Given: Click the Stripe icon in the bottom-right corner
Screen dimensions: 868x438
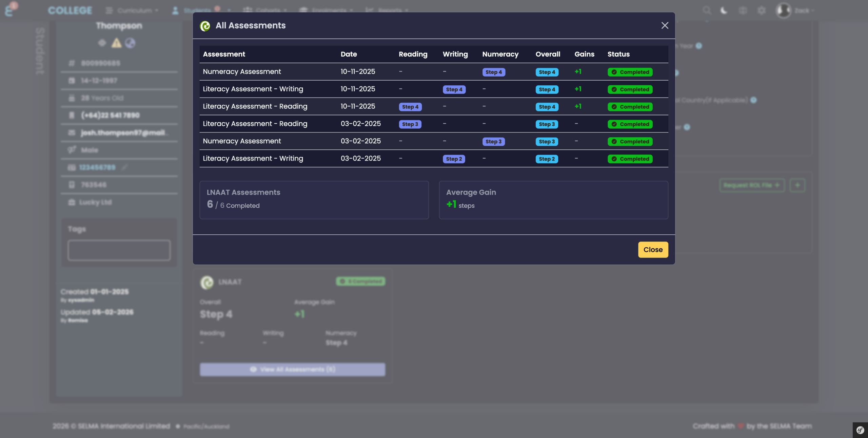Looking at the screenshot, I should (x=860, y=430).
